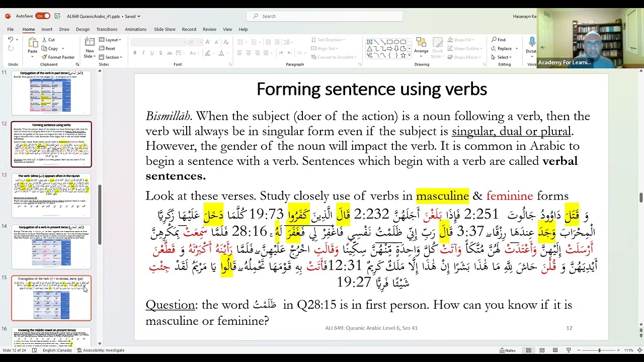Align text to the left
644x362 pixels.
click(x=240, y=53)
